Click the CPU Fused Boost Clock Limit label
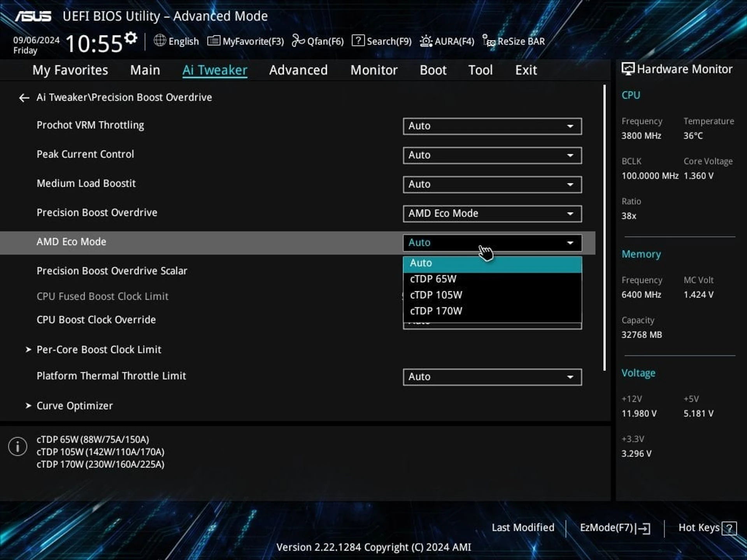 [102, 296]
